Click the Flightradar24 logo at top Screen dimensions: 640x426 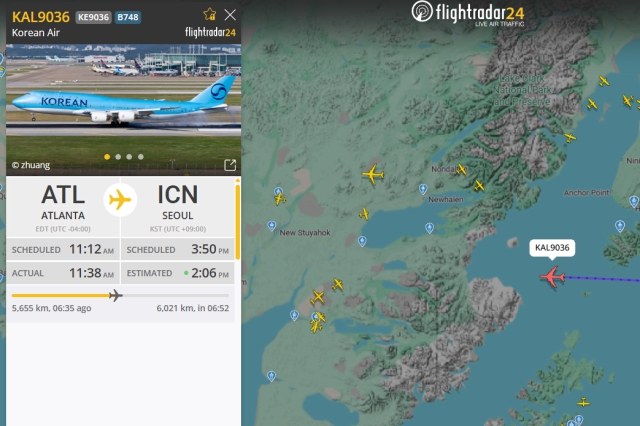coord(468,13)
